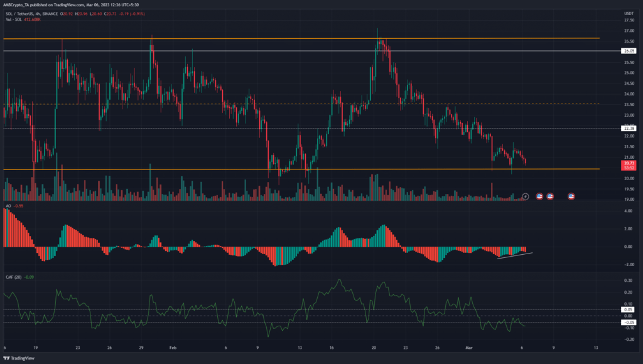This screenshot has height=364, width=643.
Task: Select the AO indicator legend label
Action: pos(8,206)
